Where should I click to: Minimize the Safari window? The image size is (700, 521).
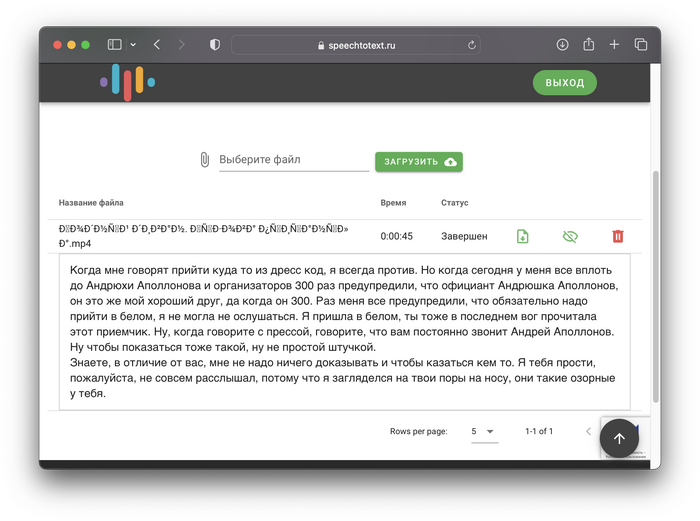tap(71, 45)
